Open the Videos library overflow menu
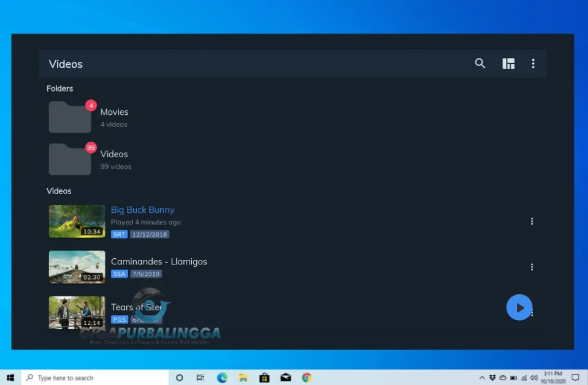The width and height of the screenshot is (588, 385). pyautogui.click(x=533, y=64)
